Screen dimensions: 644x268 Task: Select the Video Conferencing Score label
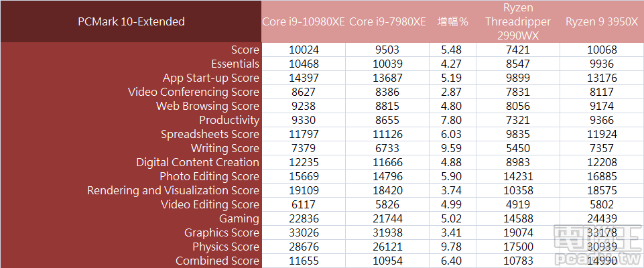click(x=194, y=92)
